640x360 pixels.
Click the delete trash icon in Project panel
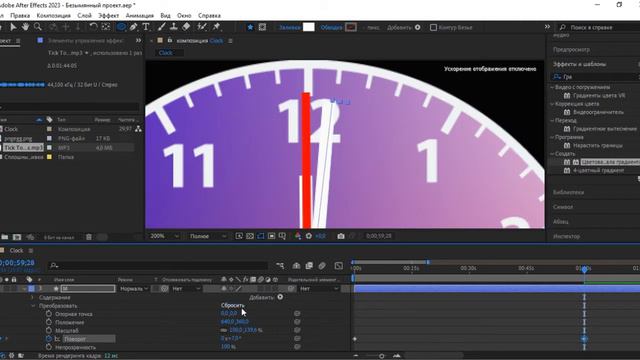89,237
